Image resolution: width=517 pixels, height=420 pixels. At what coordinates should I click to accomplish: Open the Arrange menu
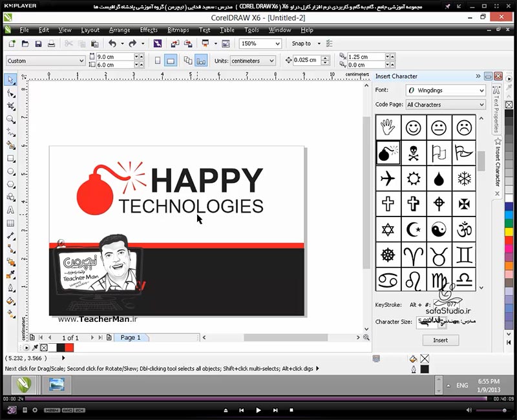click(120, 30)
